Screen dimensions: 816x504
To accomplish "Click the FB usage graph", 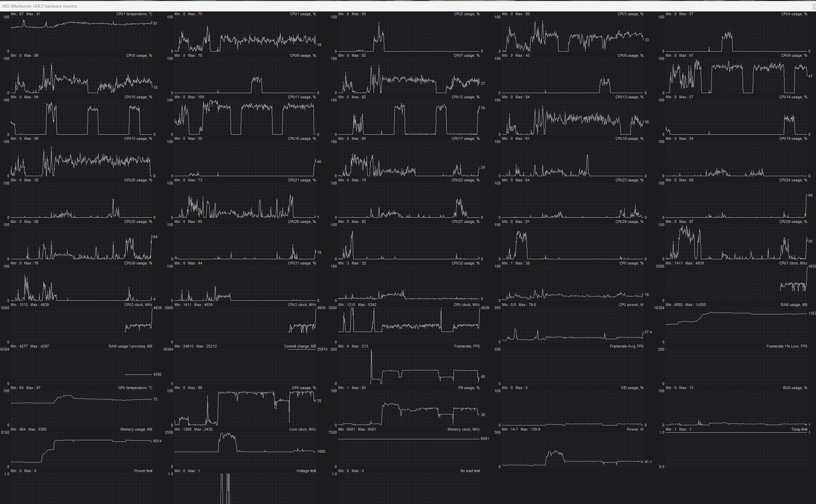I will [409, 408].
